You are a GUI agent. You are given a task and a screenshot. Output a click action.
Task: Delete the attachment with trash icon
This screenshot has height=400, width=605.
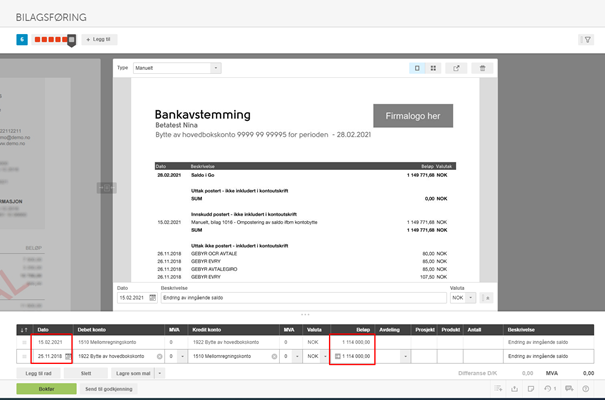pyautogui.click(x=482, y=68)
